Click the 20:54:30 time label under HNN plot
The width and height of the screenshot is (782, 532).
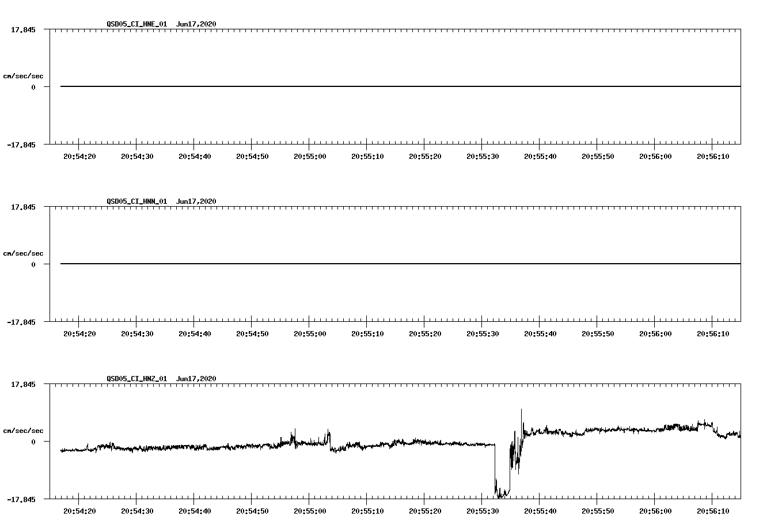pyautogui.click(x=137, y=333)
